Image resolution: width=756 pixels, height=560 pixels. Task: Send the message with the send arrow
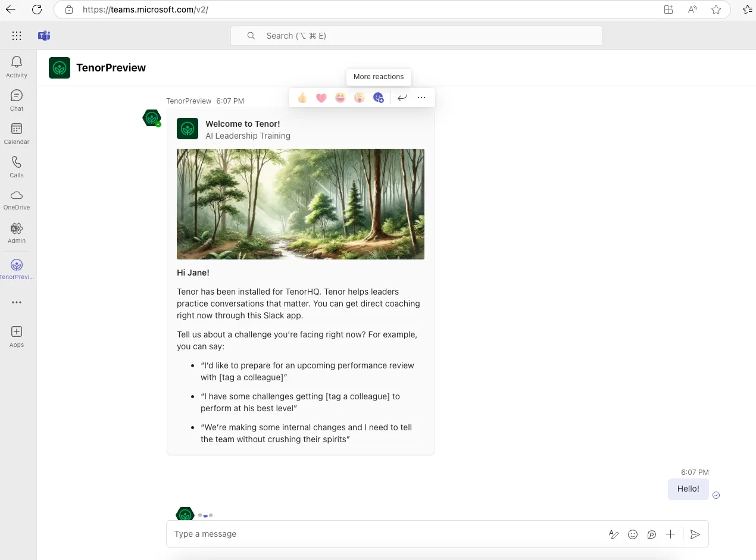pyautogui.click(x=695, y=534)
